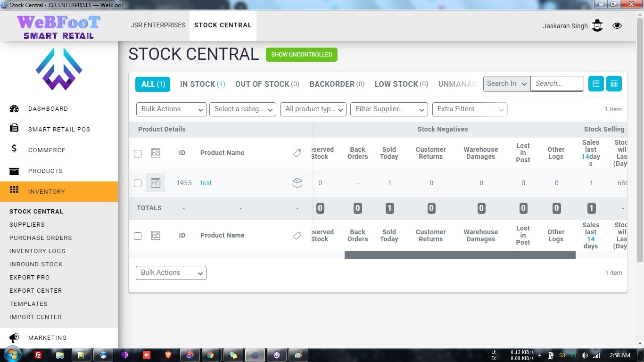Toggle the eye icon in top header
644x362 pixels.
(x=617, y=26)
